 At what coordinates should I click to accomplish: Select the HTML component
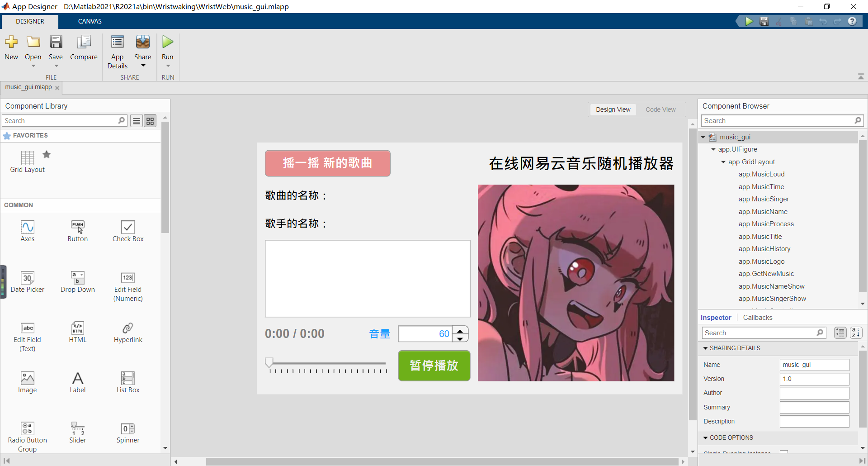(x=78, y=332)
